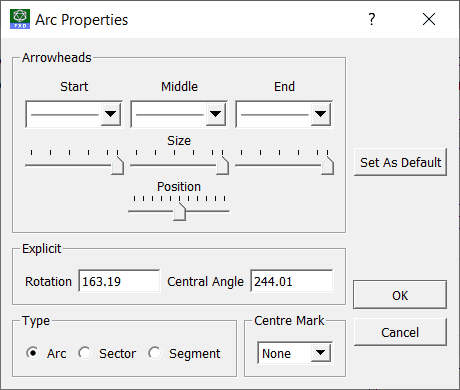Confirm with the OK button
This screenshot has height=390, width=460.
pos(400,295)
